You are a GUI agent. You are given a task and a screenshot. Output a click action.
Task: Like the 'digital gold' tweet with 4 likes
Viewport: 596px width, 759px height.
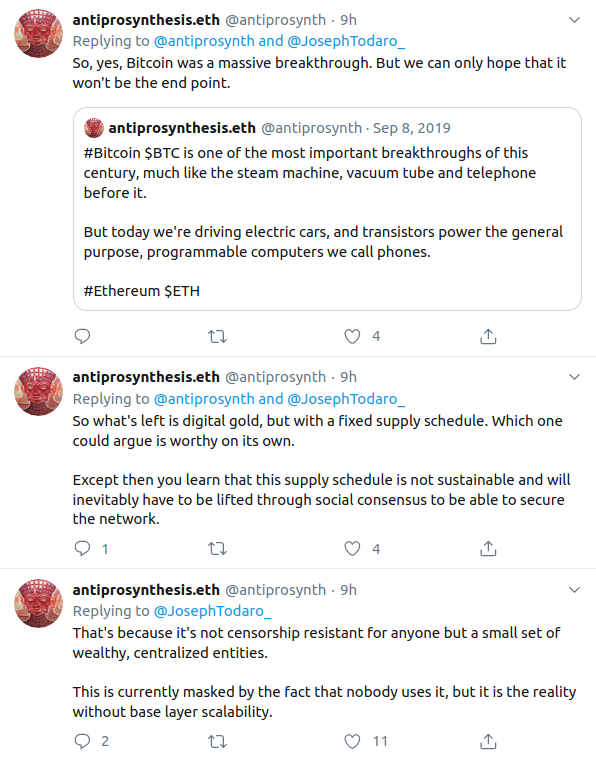click(x=352, y=548)
